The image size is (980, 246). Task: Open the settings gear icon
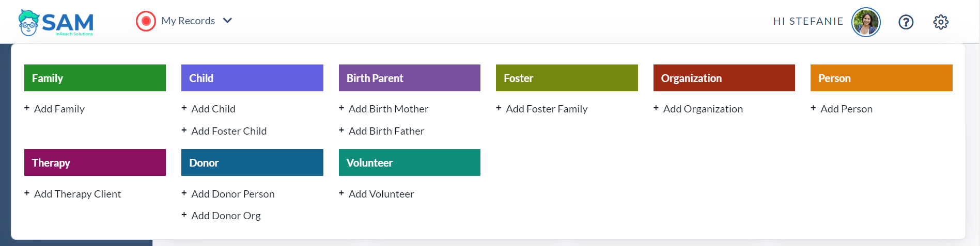tap(941, 22)
